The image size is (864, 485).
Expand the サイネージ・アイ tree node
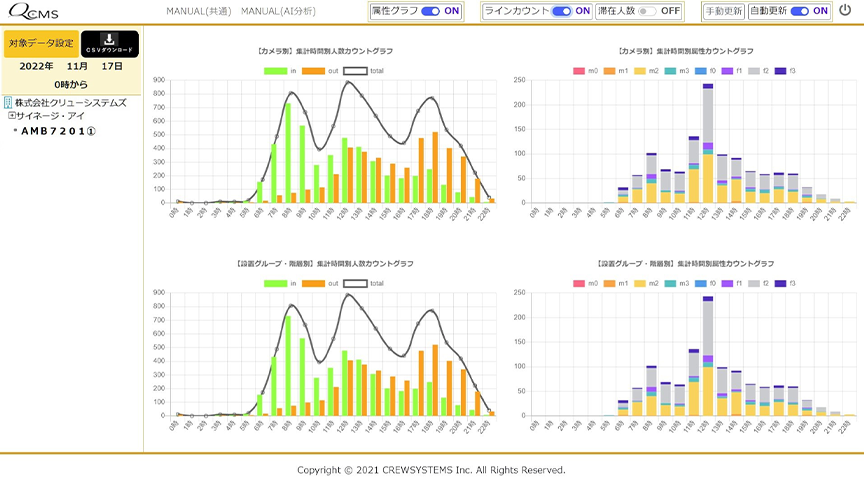point(12,116)
